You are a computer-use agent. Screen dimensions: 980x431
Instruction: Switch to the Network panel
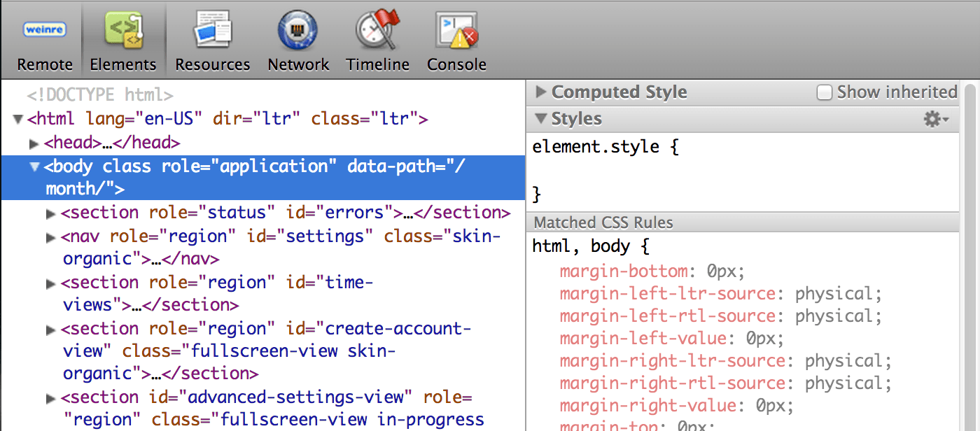click(x=297, y=38)
